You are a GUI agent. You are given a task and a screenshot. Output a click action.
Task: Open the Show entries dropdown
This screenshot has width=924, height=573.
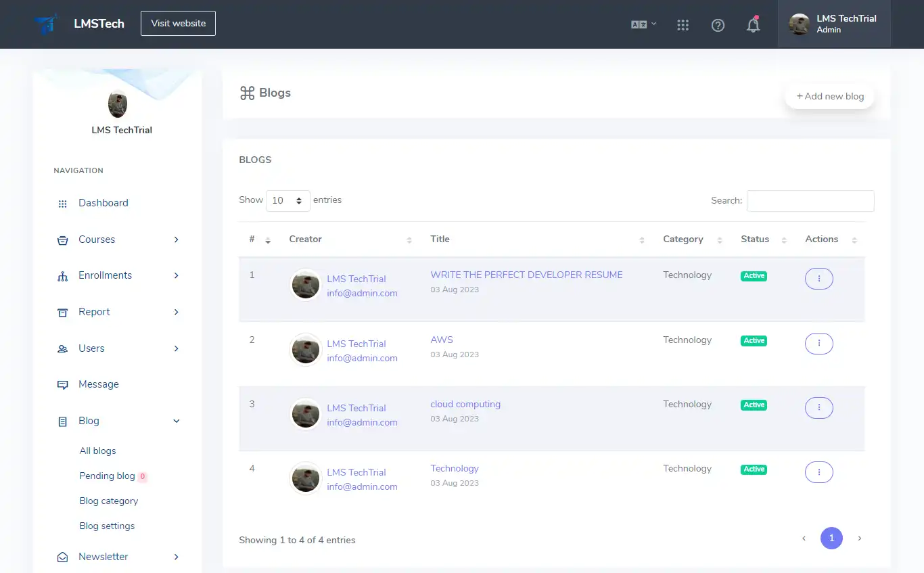[287, 200]
